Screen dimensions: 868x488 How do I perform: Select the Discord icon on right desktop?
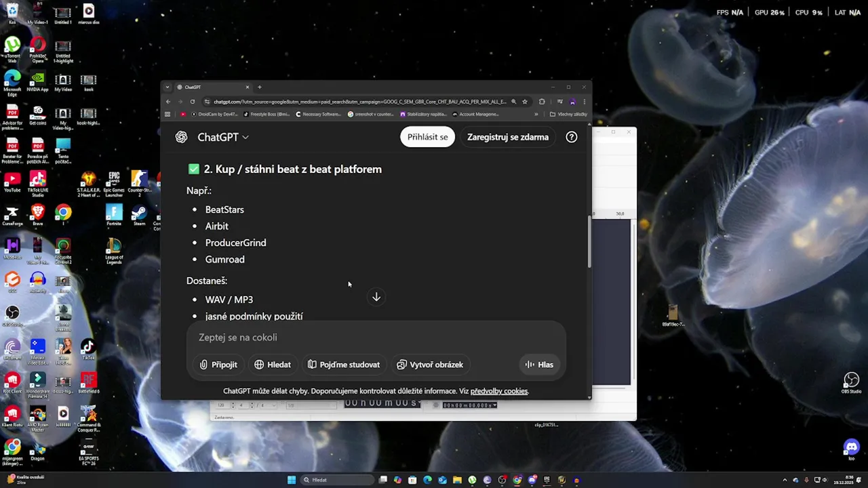tap(851, 449)
